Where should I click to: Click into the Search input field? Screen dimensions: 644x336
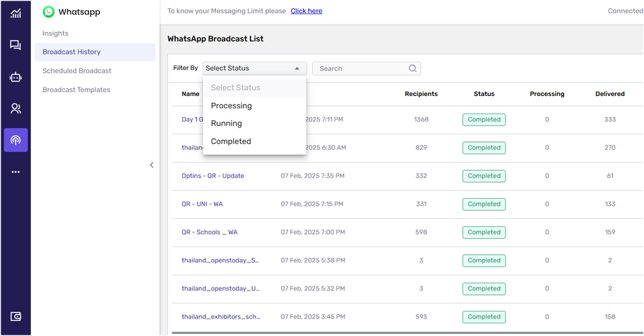(x=360, y=69)
